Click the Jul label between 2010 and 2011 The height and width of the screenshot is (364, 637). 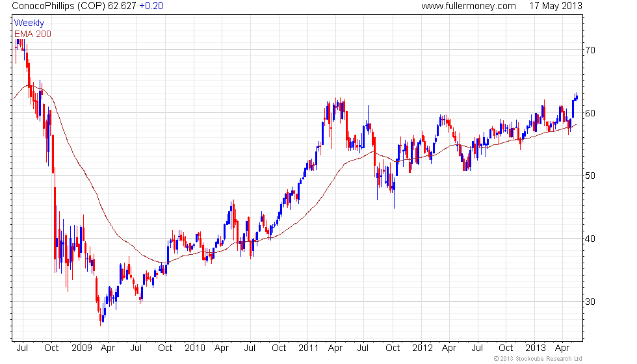(250, 348)
